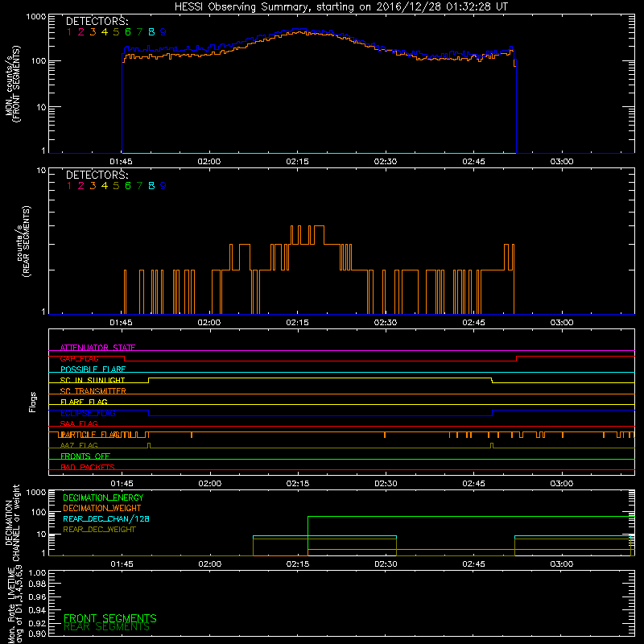Click detector 5 in rear segments legend

pos(116,186)
